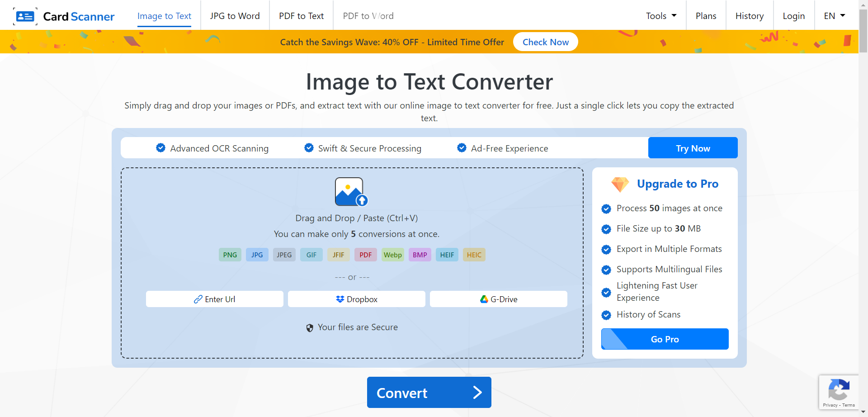Image resolution: width=868 pixels, height=417 pixels.
Task: Switch to the JPG to Word tab
Action: (235, 15)
